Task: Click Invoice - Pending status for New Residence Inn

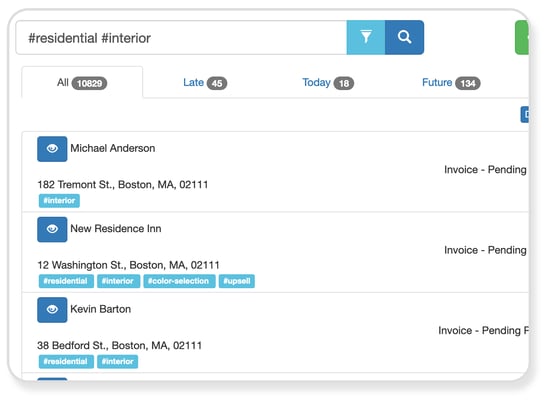Action: [485, 250]
